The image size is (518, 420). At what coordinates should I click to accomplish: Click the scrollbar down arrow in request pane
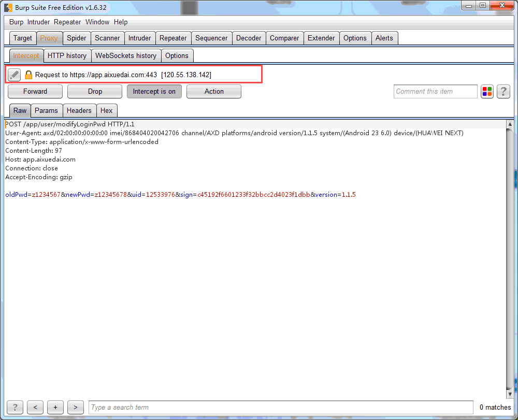click(x=510, y=394)
